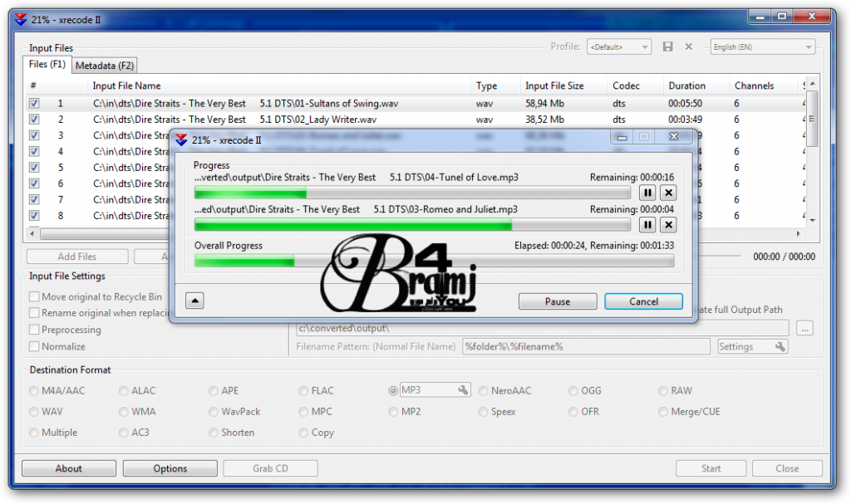The width and height of the screenshot is (851, 504).
Task: Cancel the conversion with Cancel button
Action: (x=643, y=301)
